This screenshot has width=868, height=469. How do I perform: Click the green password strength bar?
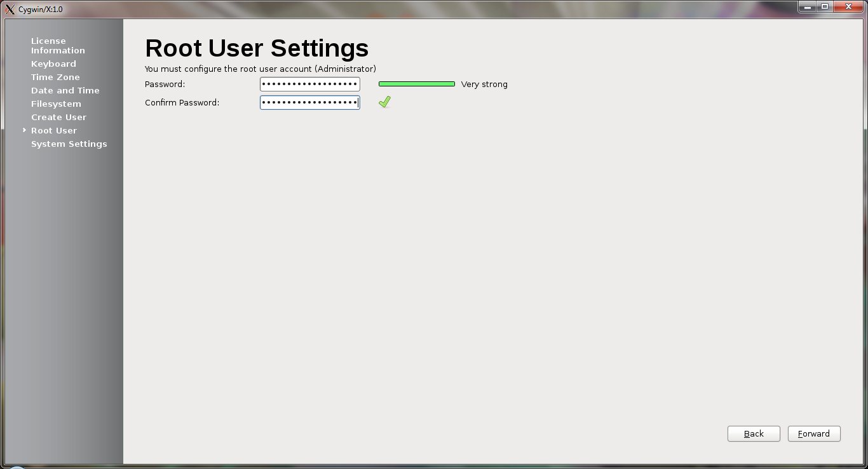coord(416,84)
